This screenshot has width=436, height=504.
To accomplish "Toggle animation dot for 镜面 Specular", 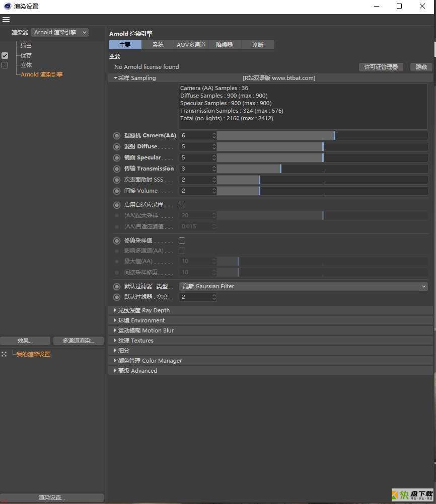I will tap(117, 158).
